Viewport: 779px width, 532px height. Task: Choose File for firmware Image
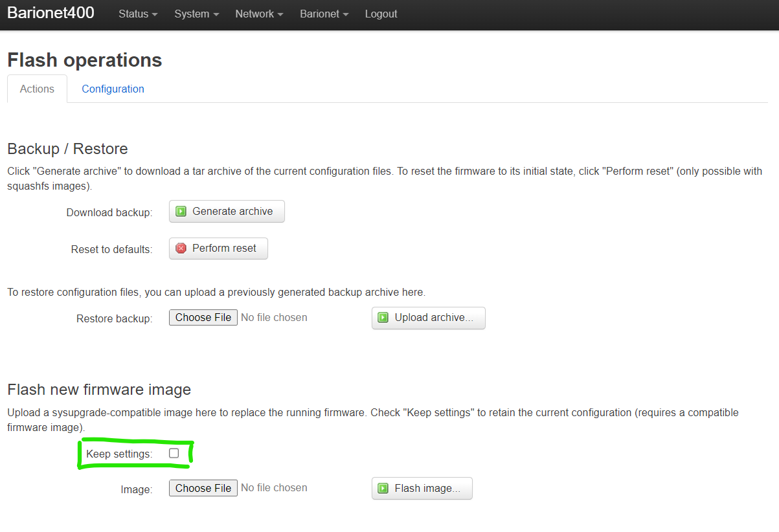[203, 489]
